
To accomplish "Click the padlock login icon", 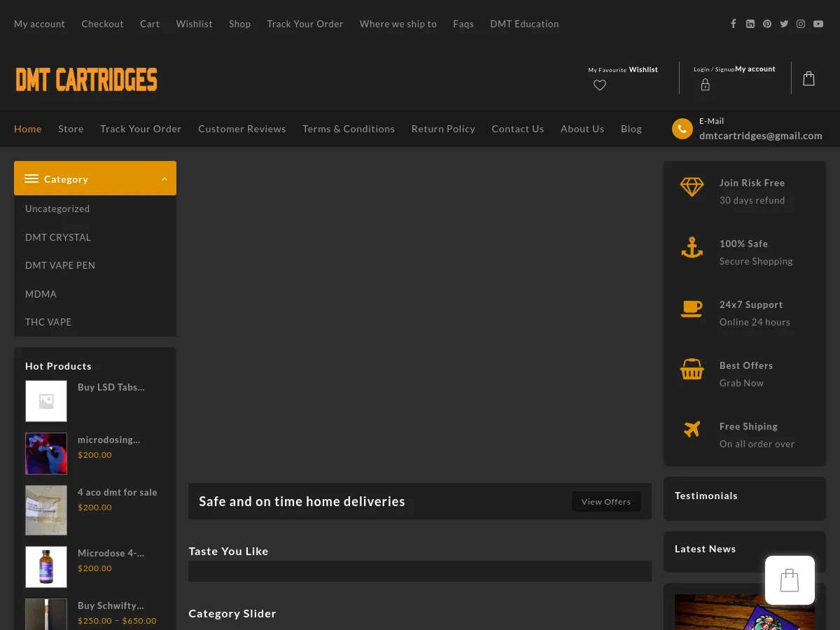I will pos(705,85).
